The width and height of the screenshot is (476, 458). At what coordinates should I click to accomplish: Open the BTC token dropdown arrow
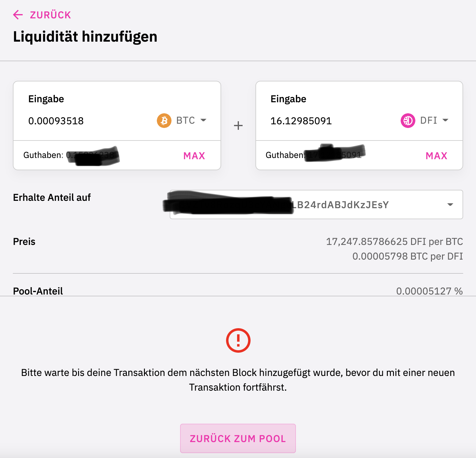coord(203,120)
